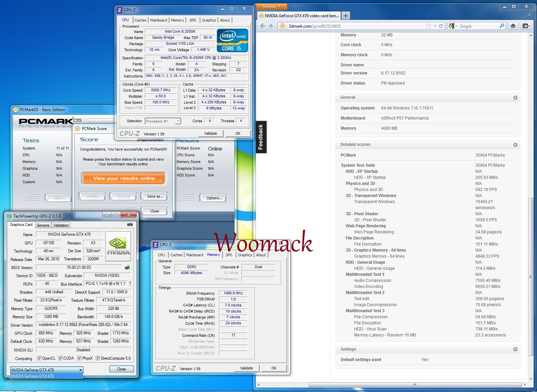Open Graphics tab in lower CPU-Z window
537x392 pixels.
(x=245, y=255)
